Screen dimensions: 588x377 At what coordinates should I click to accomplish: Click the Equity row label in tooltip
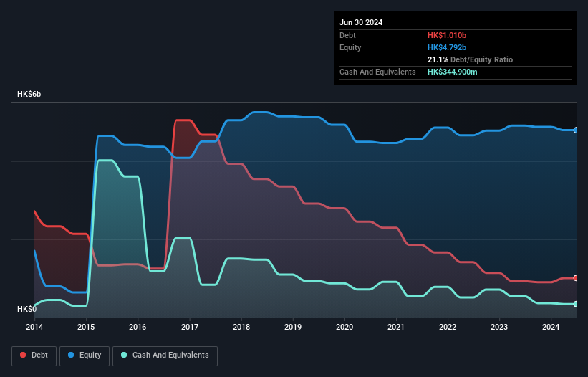(x=350, y=47)
